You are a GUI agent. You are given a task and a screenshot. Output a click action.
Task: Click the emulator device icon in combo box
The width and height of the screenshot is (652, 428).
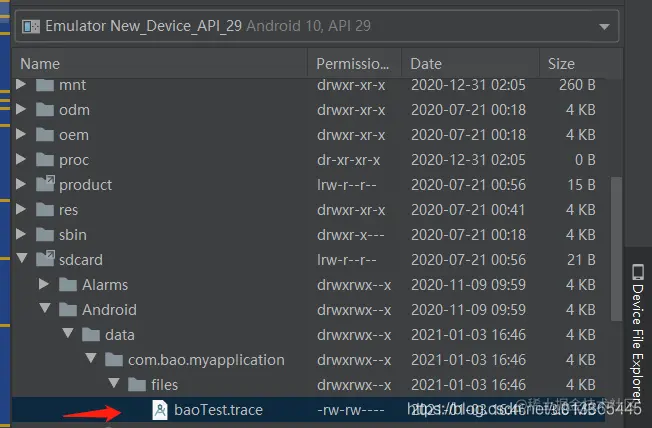[31, 27]
